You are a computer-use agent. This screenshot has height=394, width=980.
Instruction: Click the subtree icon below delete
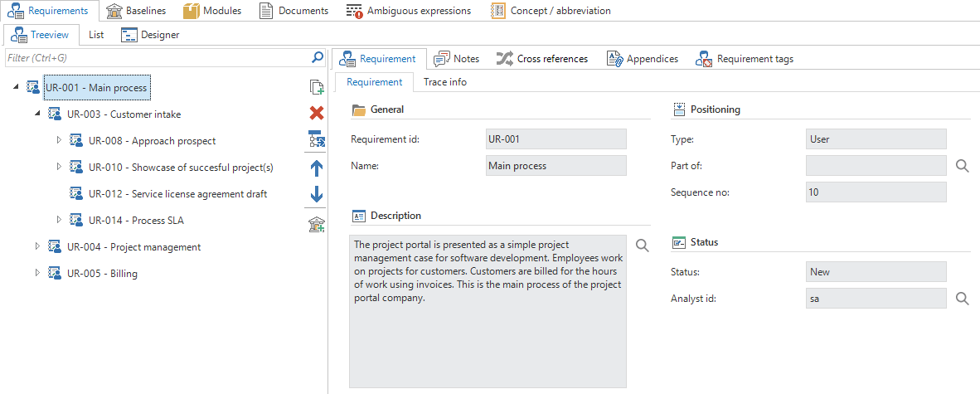tap(316, 140)
